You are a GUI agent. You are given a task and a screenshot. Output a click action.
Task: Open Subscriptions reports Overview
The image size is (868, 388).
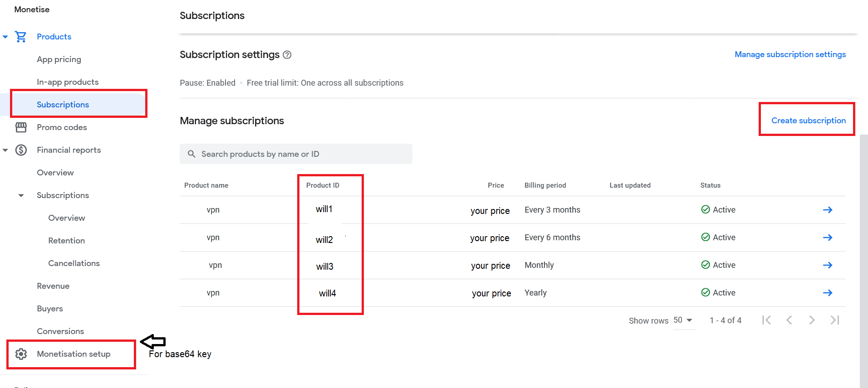click(67, 218)
